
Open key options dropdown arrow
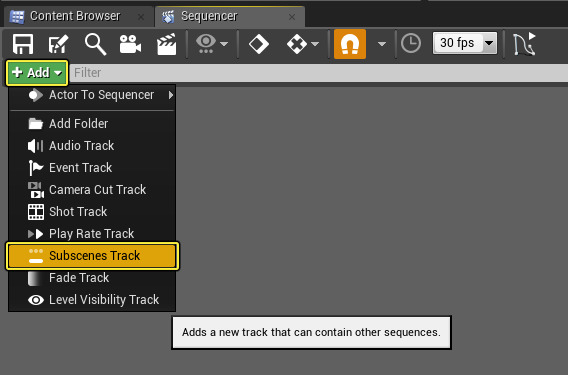315,44
